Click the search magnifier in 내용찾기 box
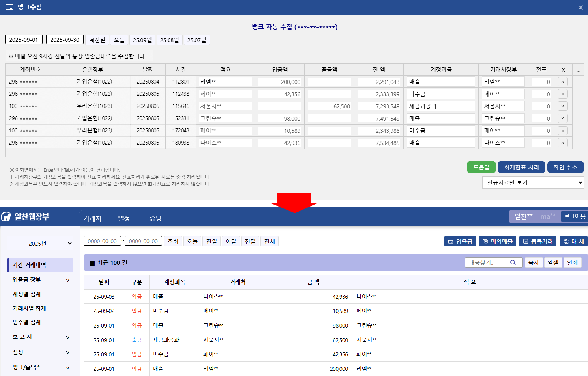 [513, 262]
